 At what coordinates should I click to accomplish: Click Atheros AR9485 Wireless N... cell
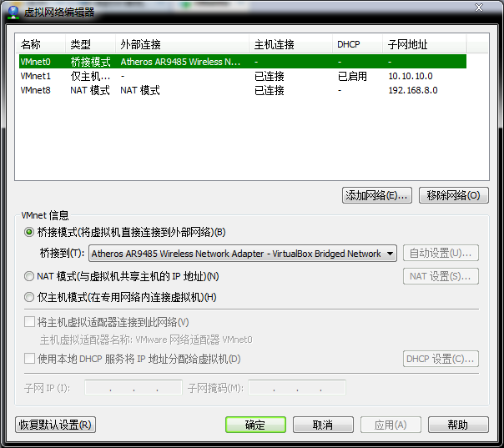point(180,62)
